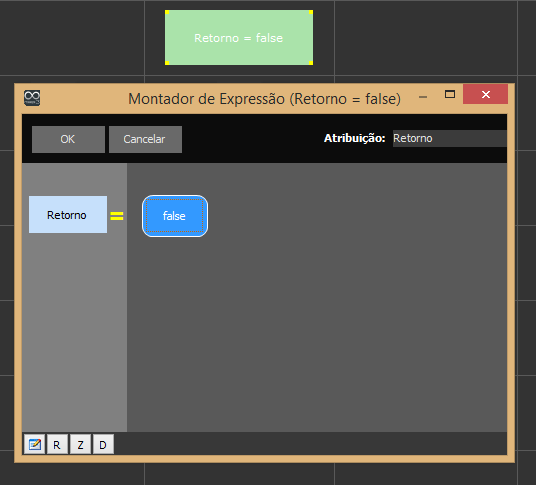Image resolution: width=536 pixels, height=485 pixels.
Task: Confirm expression with the OK button
Action: point(68,139)
